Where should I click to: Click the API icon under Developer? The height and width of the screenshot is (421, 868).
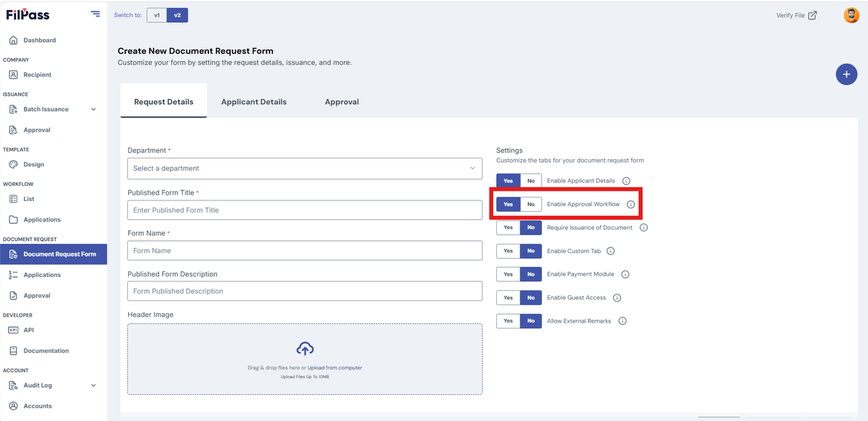(x=13, y=330)
